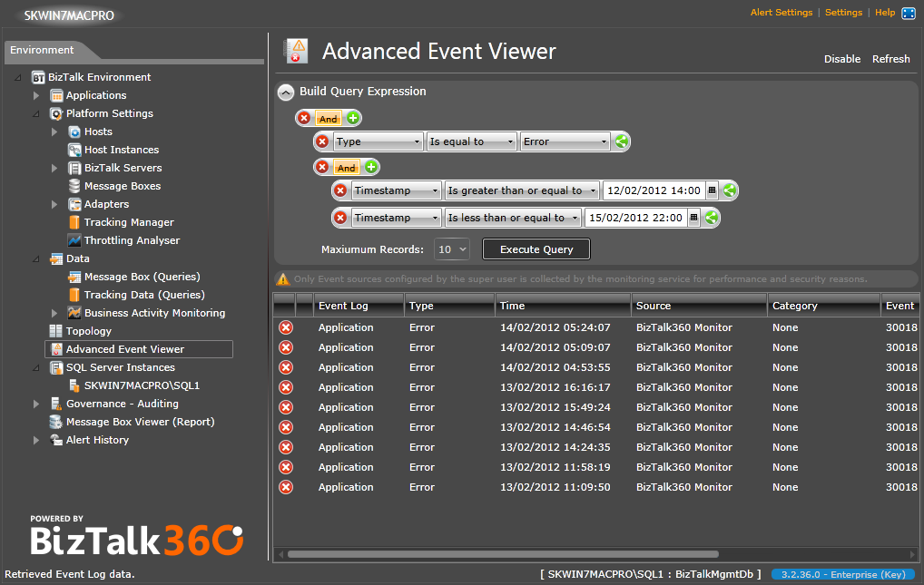
Task: Click green plus on top And group
Action: [353, 119]
